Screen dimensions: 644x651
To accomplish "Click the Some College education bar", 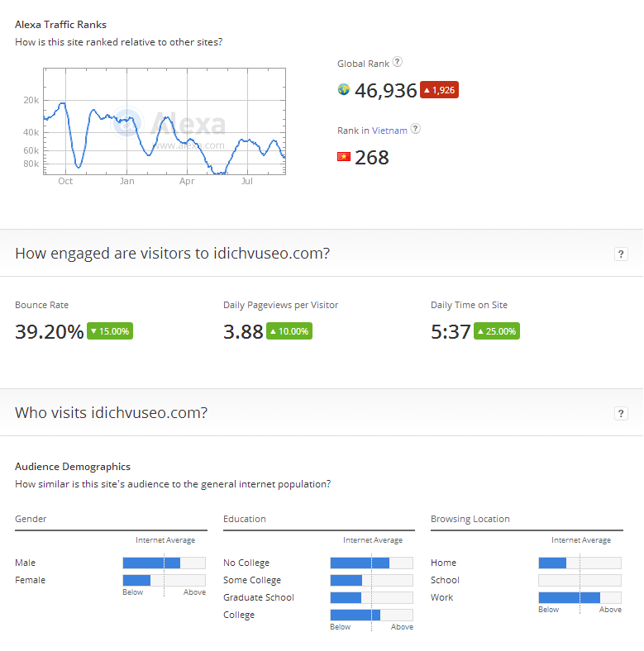I will click(x=371, y=580).
